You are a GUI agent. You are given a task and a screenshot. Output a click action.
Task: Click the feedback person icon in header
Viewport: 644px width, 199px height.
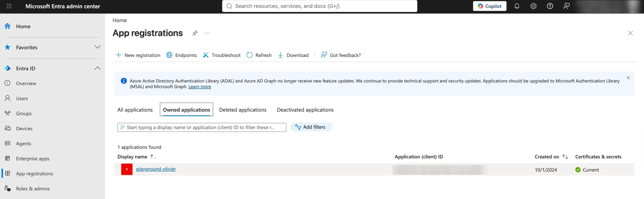[566, 6]
